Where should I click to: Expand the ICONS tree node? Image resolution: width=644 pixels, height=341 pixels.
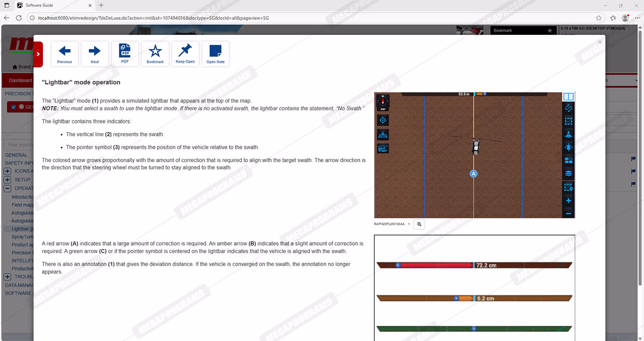coord(8,171)
